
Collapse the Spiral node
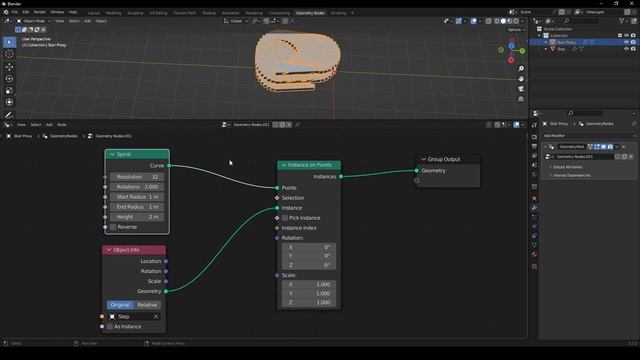click(x=112, y=154)
